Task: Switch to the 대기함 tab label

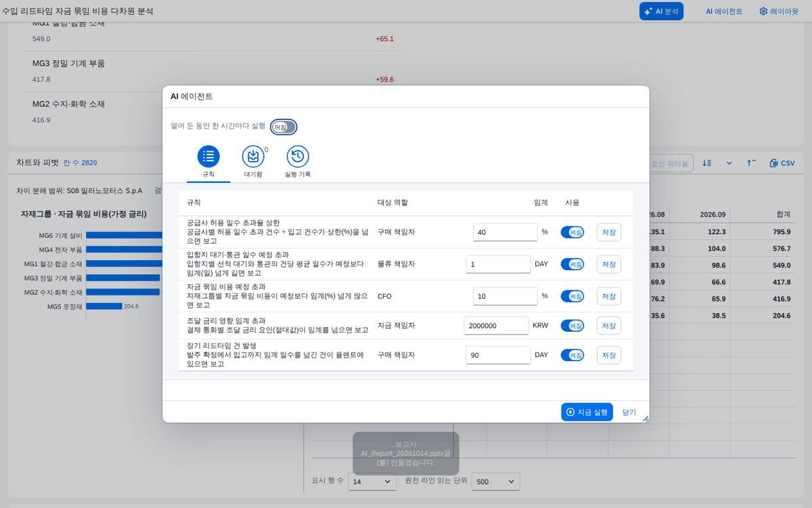Action: pyautogui.click(x=253, y=175)
